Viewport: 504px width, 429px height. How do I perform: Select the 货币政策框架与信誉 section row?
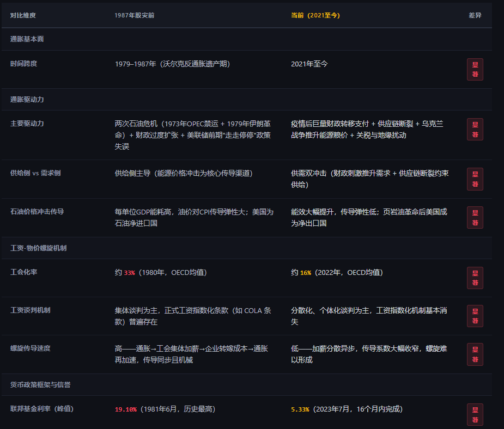247,385
